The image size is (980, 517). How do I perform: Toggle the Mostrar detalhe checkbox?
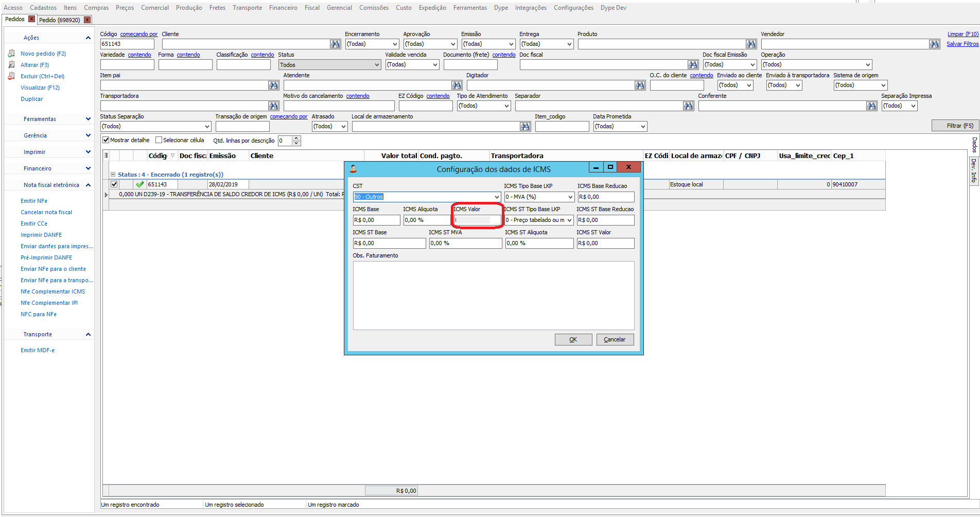[x=106, y=140]
